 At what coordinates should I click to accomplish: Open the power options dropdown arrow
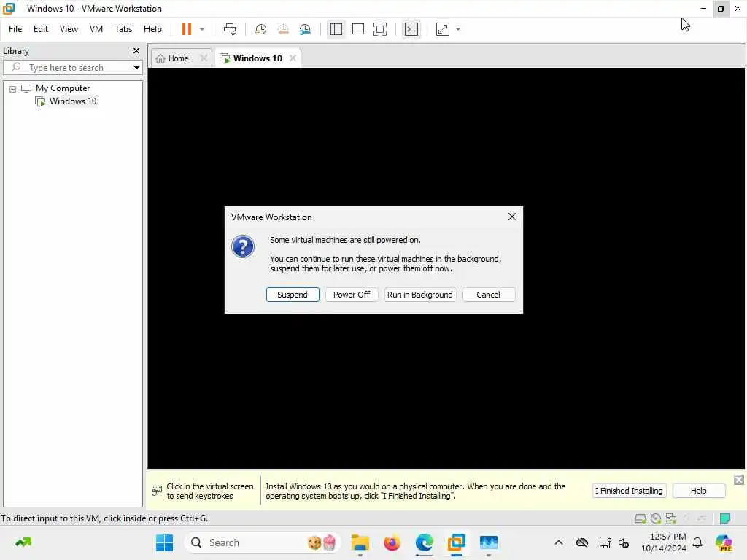202,29
